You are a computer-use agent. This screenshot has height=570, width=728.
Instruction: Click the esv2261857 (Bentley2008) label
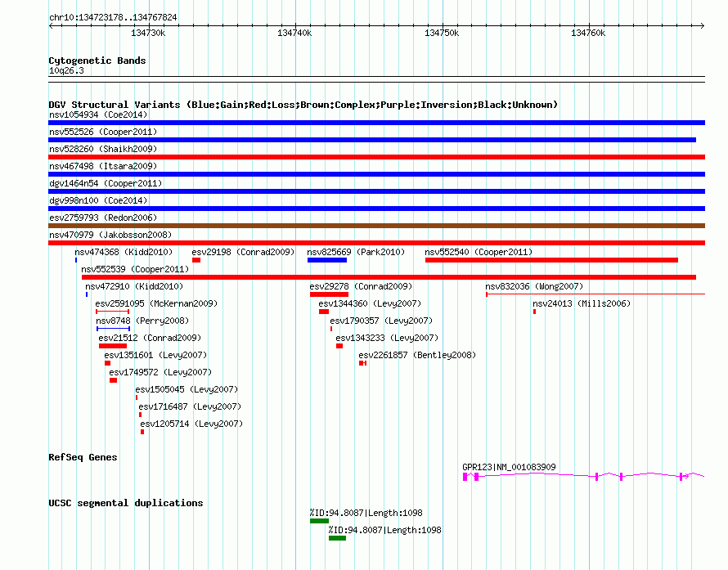coord(417,355)
